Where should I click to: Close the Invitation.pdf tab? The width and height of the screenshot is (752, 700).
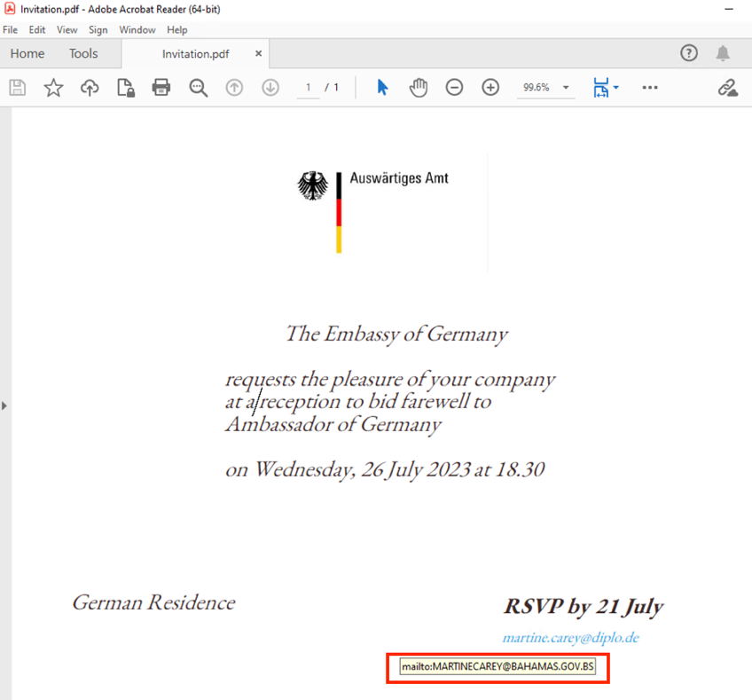coord(259,54)
